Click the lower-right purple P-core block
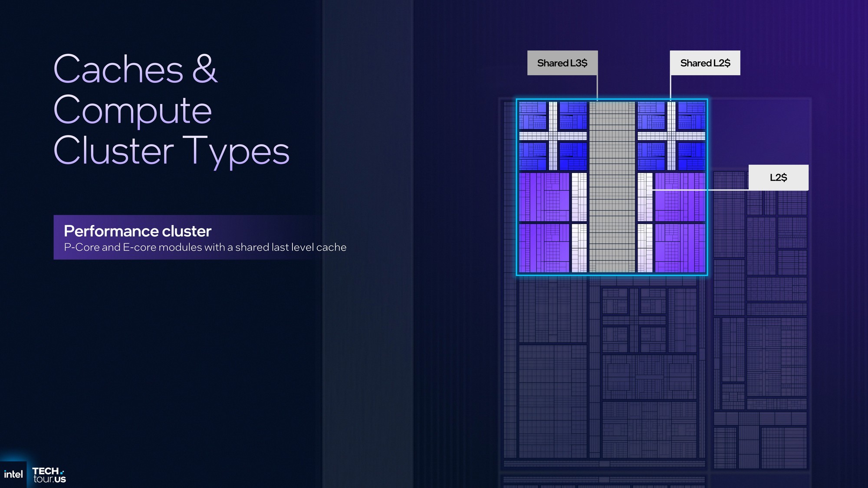This screenshot has width=868, height=488. (x=680, y=248)
